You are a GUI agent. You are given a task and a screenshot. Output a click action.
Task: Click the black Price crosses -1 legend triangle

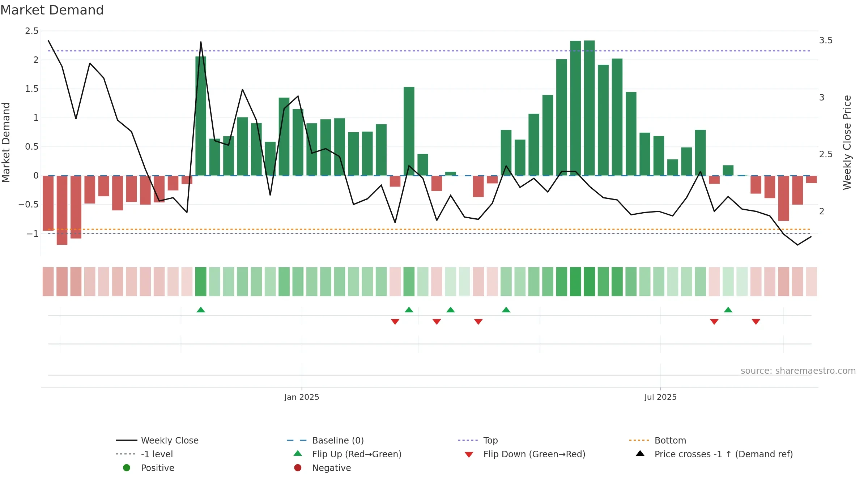click(640, 453)
